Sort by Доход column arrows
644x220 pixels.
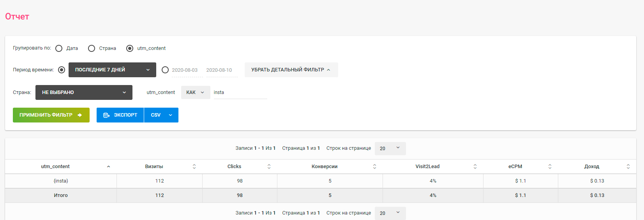click(x=628, y=167)
